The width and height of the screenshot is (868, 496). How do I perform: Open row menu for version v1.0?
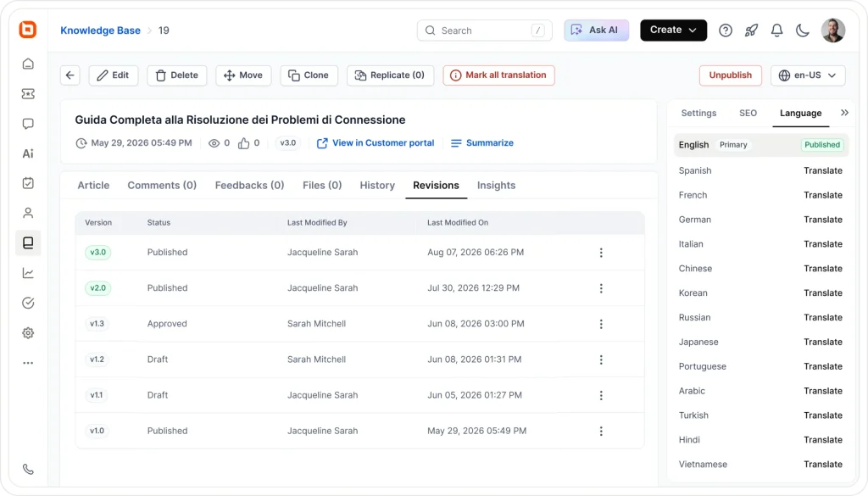point(601,432)
